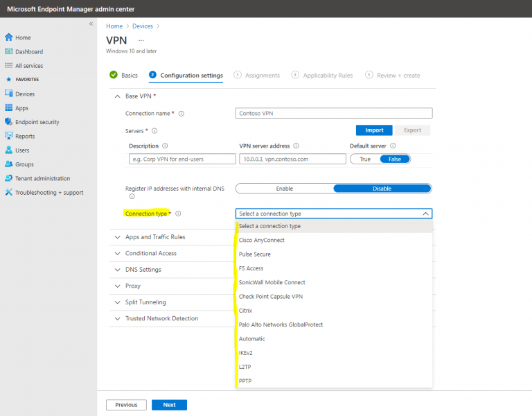The image size is (532, 416).
Task: Click the Apps grid icon
Action: point(9,107)
